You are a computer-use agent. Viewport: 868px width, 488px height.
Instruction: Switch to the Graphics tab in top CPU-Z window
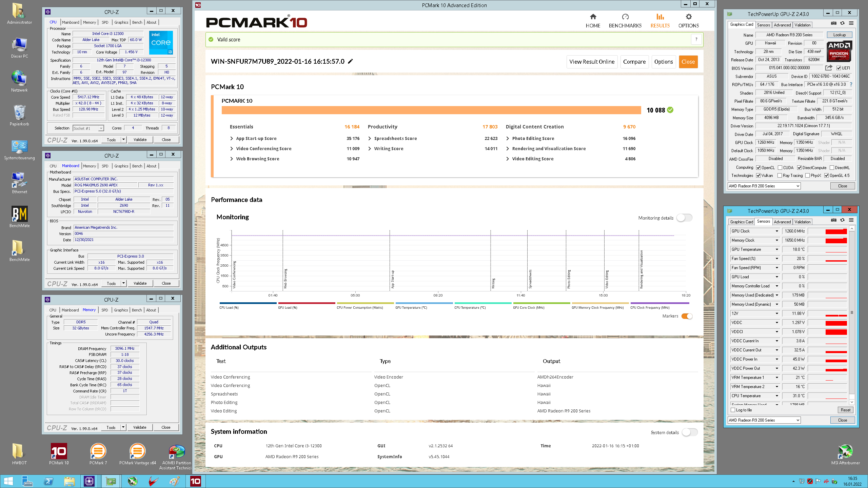coord(121,22)
